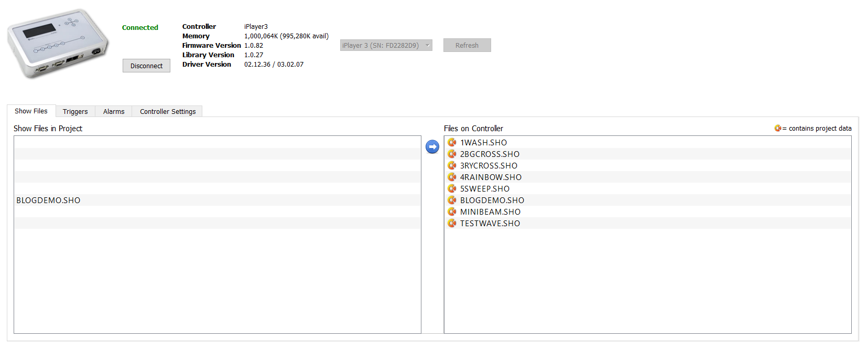Click the icon next to 3RYCROSS.SHO
The height and width of the screenshot is (349, 868).
(452, 165)
